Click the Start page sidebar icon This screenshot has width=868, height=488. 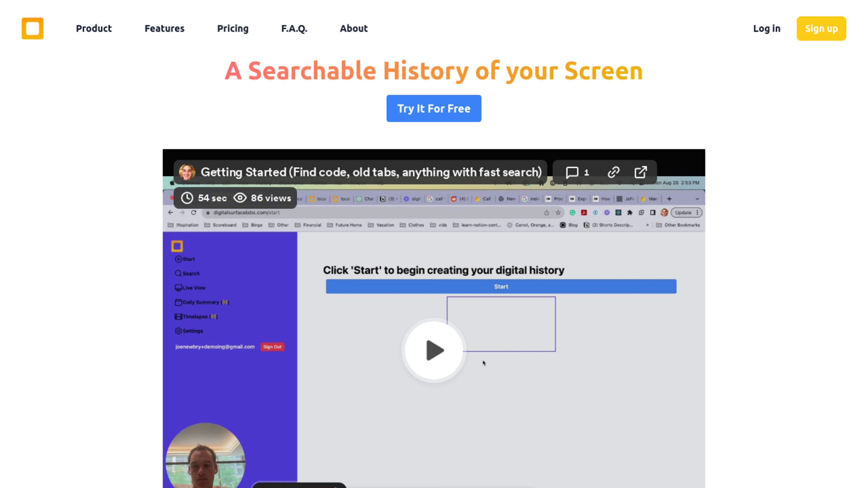click(178, 259)
